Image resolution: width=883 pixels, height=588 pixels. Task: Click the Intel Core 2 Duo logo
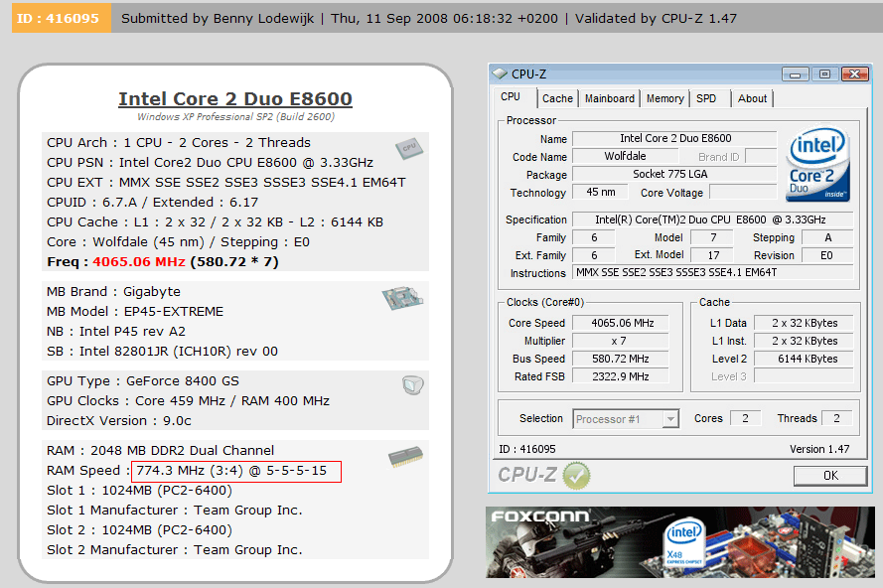tap(817, 165)
